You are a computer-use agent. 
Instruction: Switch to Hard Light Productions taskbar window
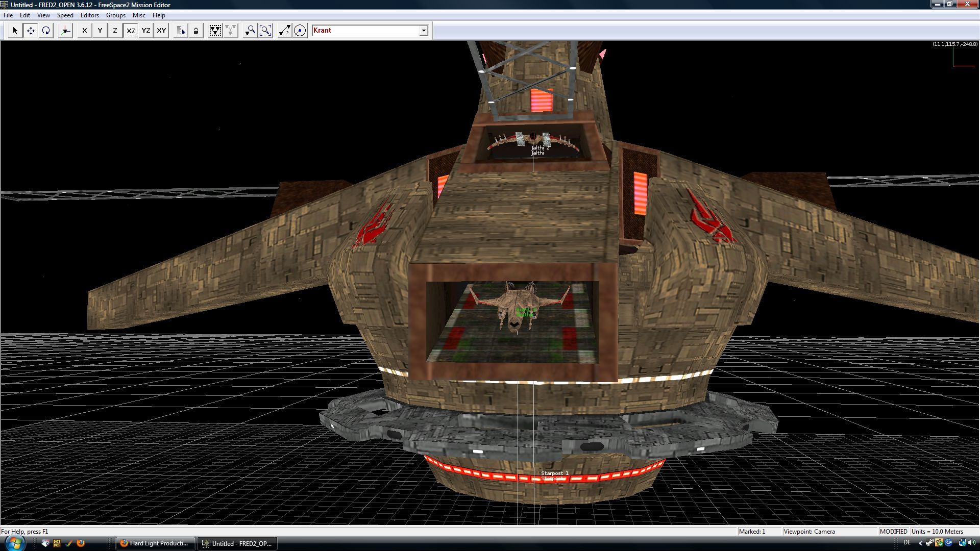pyautogui.click(x=156, y=543)
